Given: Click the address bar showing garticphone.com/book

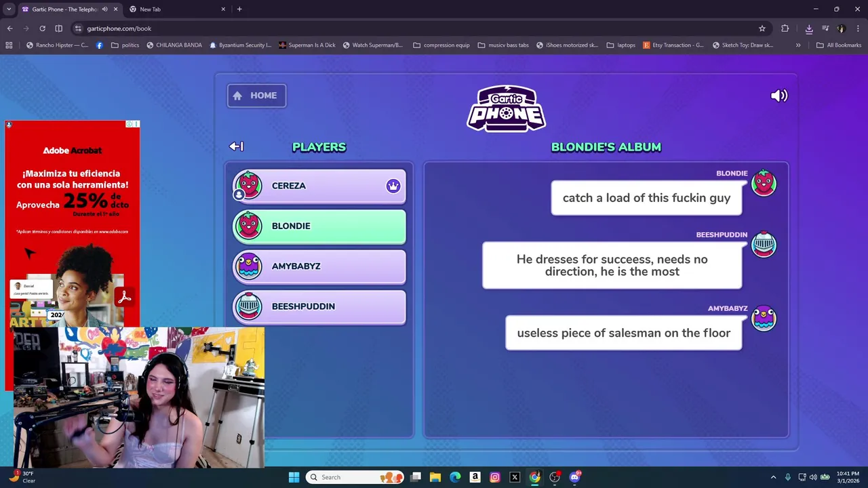Looking at the screenshot, I should tap(420, 28).
